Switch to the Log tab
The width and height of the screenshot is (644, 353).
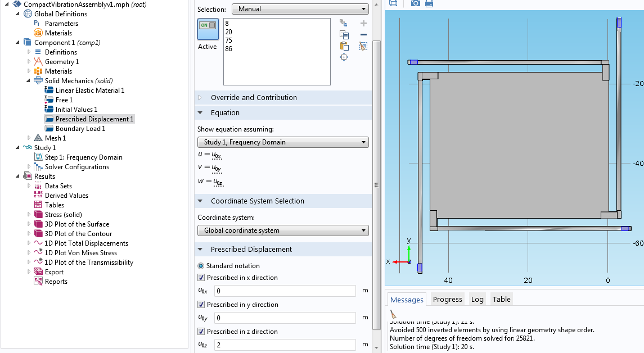477,300
